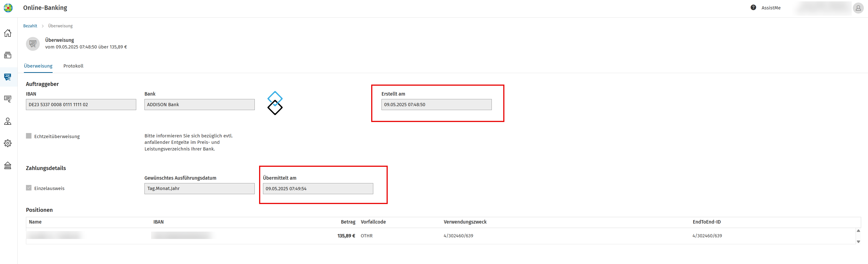Go back via the Bezahlt breadcrumb link
This screenshot has width=868, height=264.
(30, 26)
